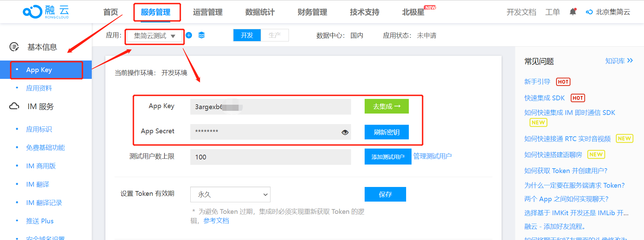Select 推送 Plus in sidebar
644x240 pixels.
pos(40,221)
